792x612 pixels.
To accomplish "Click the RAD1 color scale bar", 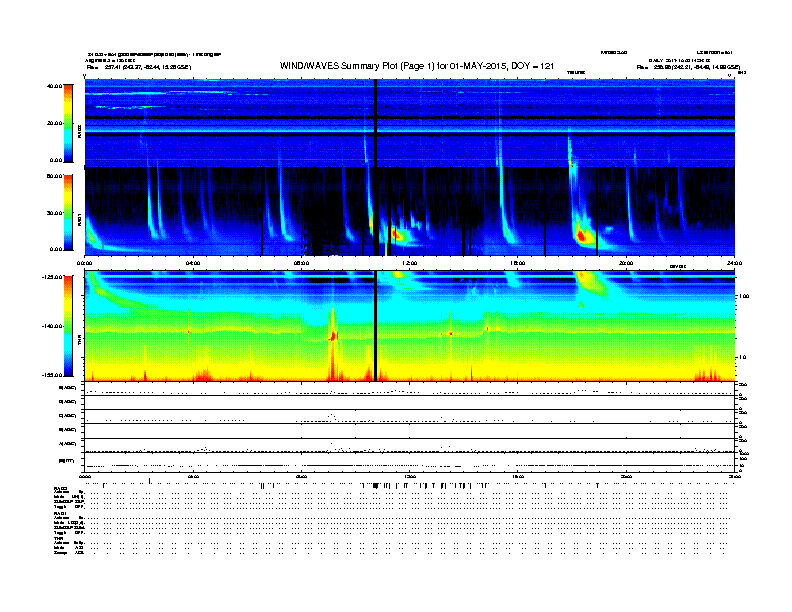I will [x=66, y=211].
